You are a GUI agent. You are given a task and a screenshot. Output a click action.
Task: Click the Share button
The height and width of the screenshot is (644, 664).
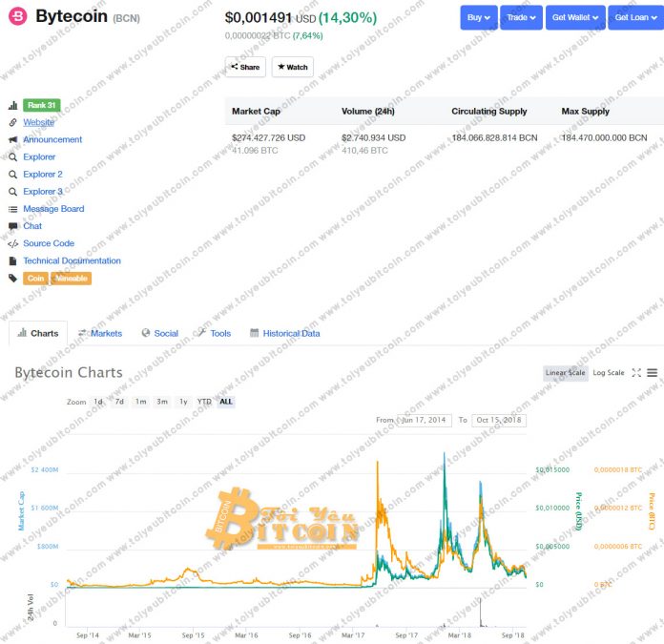tap(245, 67)
